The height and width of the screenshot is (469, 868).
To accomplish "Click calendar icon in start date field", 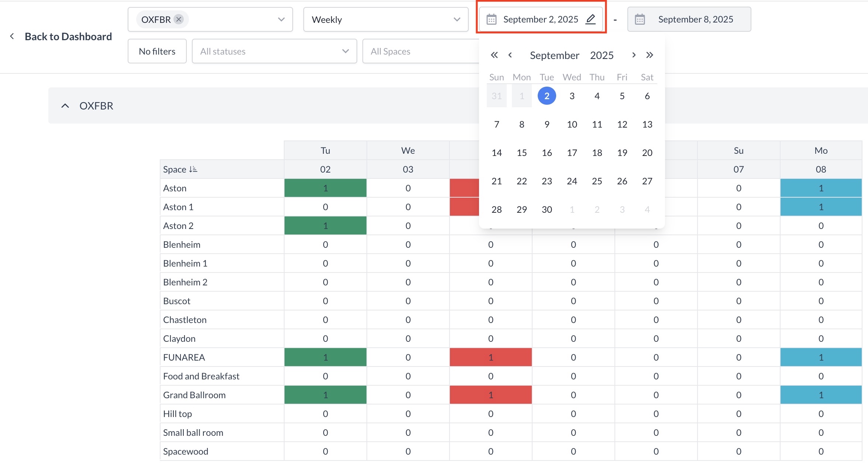I will point(491,19).
